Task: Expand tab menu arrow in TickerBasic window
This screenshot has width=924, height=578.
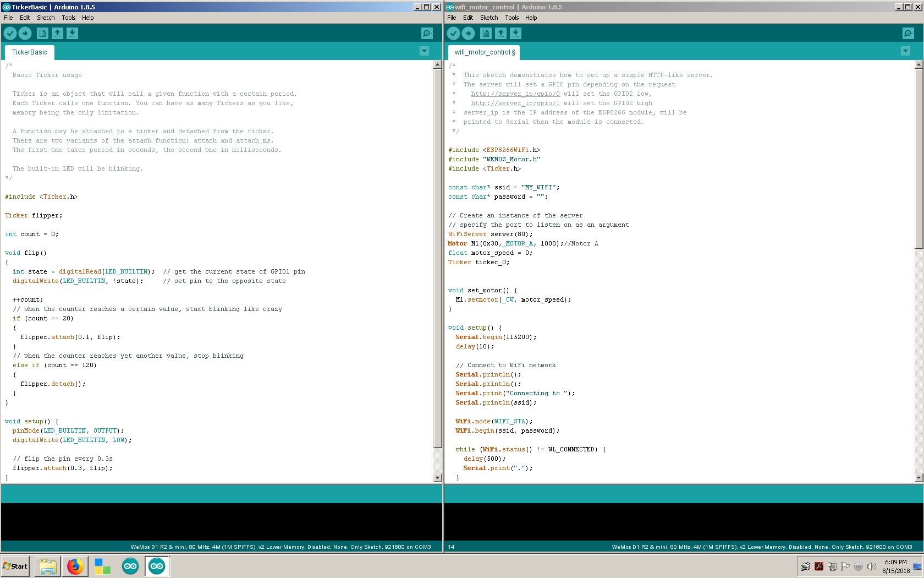Action: (424, 51)
